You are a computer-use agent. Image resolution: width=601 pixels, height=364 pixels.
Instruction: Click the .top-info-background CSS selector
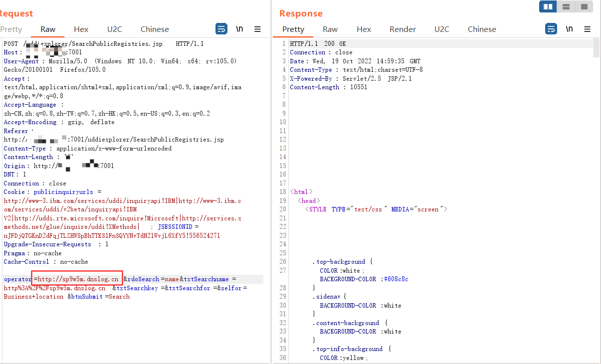(348, 349)
